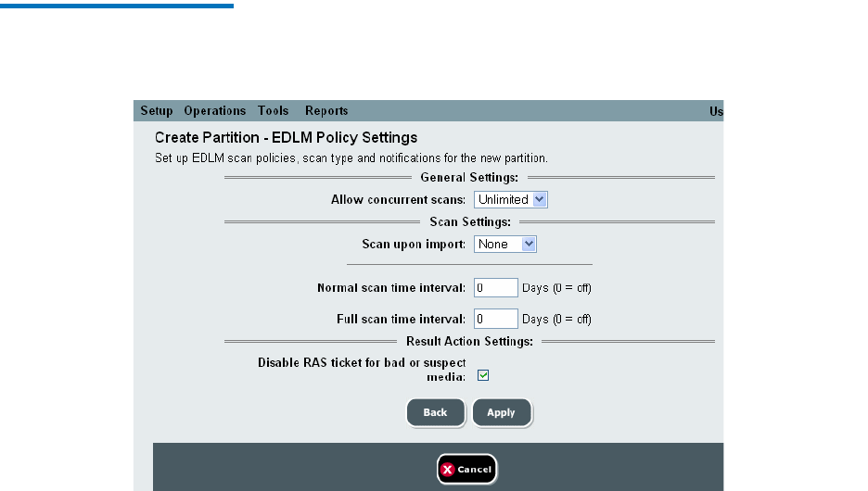Select the Tools menu

[x=274, y=111]
